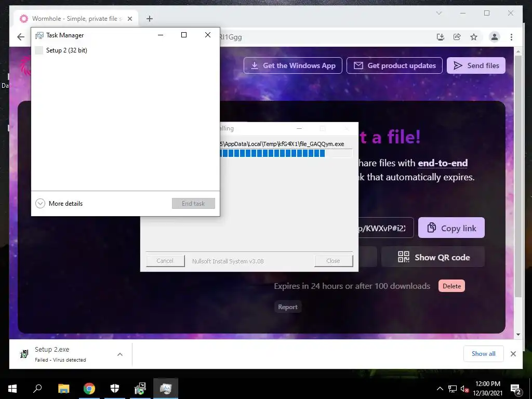Screen dimensions: 532x399
Task: Expand Setup 2.exe download options arrow
Action: [x=120, y=354]
